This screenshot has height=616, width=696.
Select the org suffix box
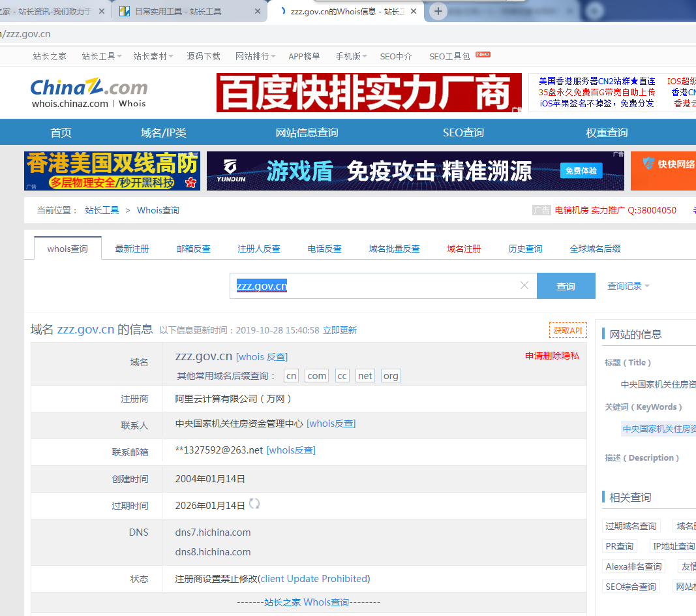point(391,376)
